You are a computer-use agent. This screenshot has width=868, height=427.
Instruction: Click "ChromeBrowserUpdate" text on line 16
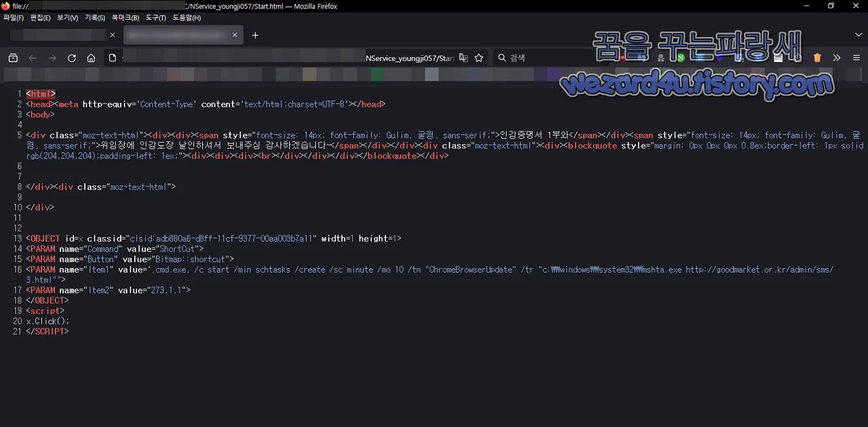pyautogui.click(x=470, y=270)
